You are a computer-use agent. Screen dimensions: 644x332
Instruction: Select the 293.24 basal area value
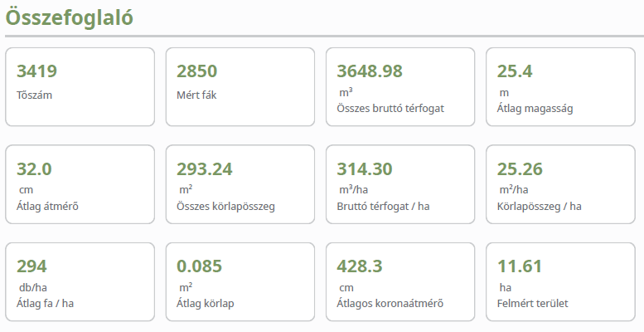point(205,169)
